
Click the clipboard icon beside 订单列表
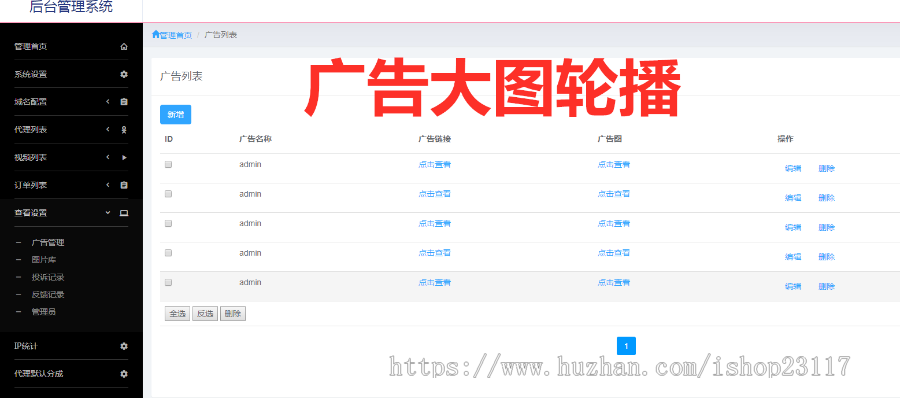point(124,185)
